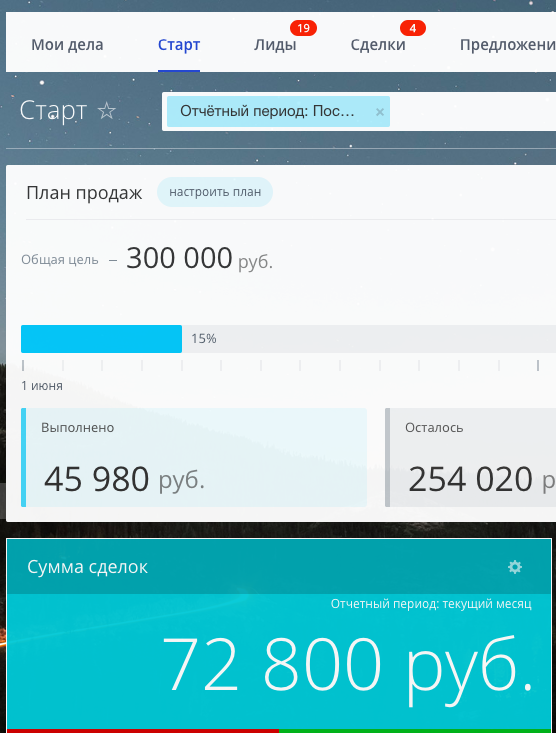Select the Выполнено 45 980 руб. card

pos(194,457)
